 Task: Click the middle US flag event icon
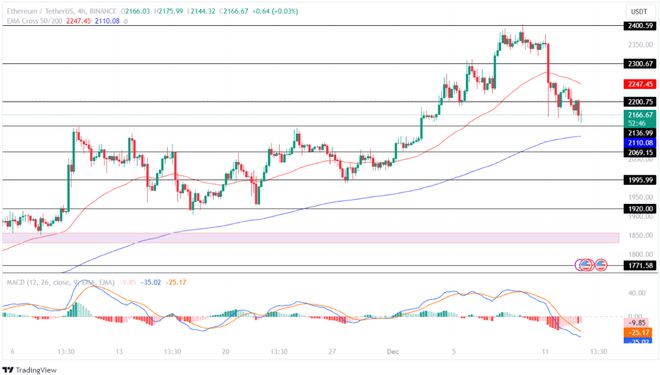[x=587, y=265]
